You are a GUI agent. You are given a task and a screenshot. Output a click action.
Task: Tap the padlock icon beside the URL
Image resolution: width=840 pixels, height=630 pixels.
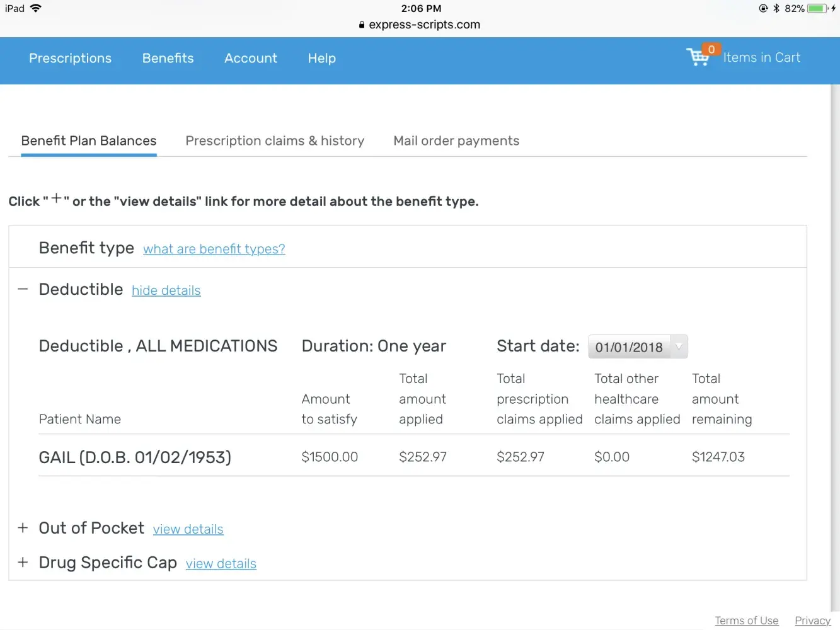pyautogui.click(x=362, y=25)
